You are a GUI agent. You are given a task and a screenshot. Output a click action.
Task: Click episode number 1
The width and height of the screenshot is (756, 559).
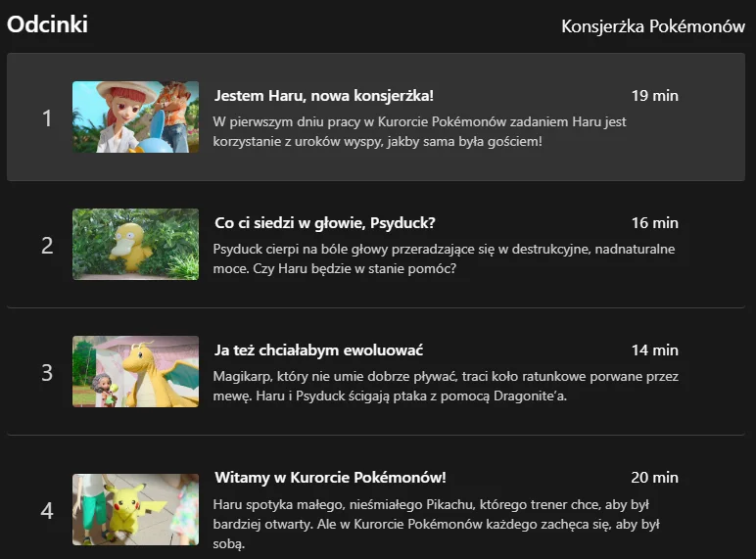point(47,118)
